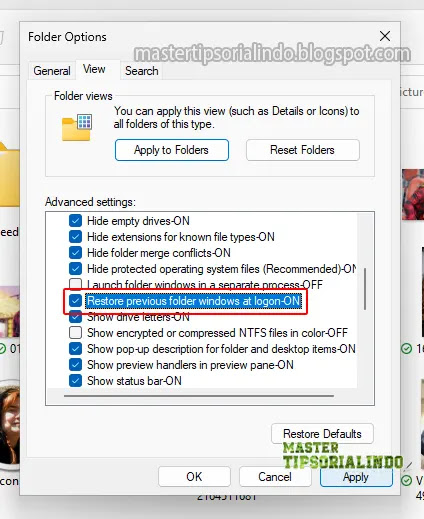Toggle the Hide empty drives checkbox
This screenshot has width=424, height=519.
click(75, 221)
